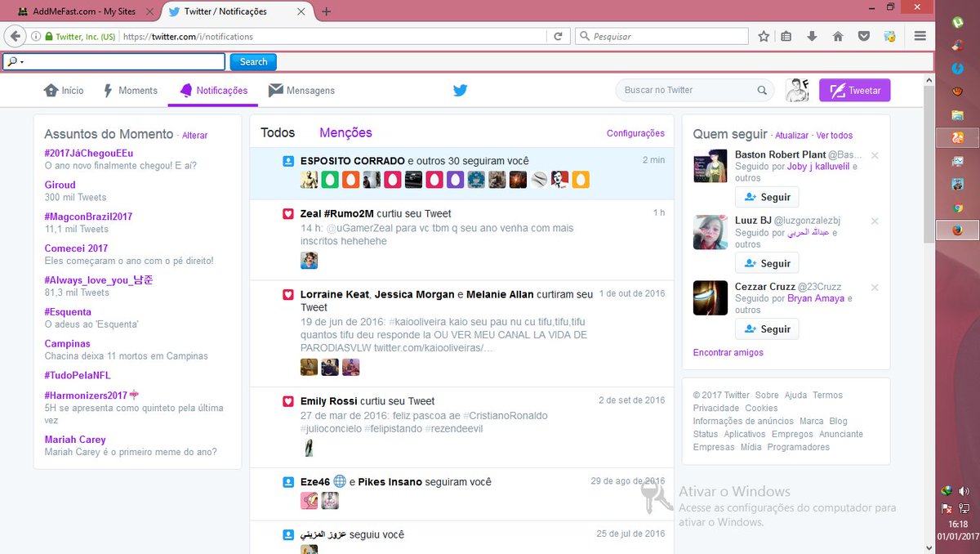The width and height of the screenshot is (980, 554).
Task: Click the heart icon on the Emily Rossi notification
Action: pyautogui.click(x=287, y=401)
